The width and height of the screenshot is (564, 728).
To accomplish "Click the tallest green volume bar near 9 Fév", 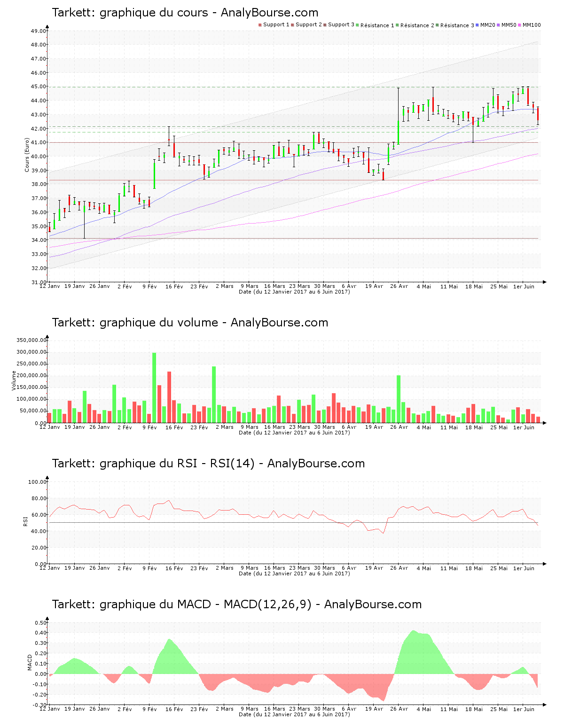I will click(x=154, y=388).
